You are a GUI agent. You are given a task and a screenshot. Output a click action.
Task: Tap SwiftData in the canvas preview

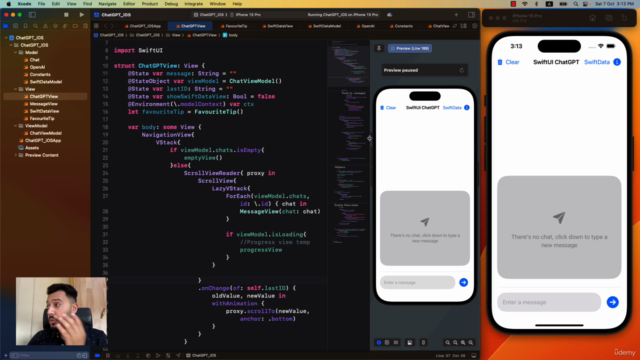[452, 108]
